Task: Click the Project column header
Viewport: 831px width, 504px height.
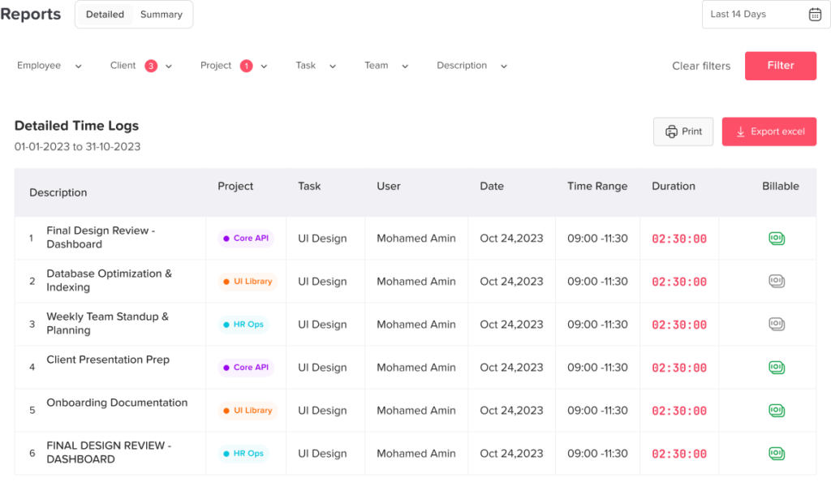Action: coord(235,186)
